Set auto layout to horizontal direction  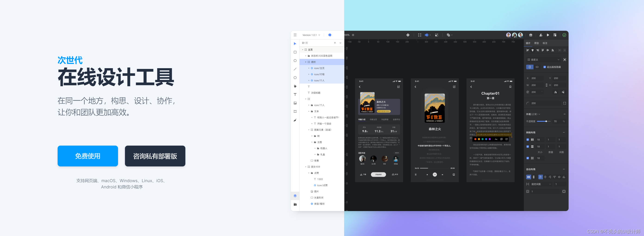(529, 177)
